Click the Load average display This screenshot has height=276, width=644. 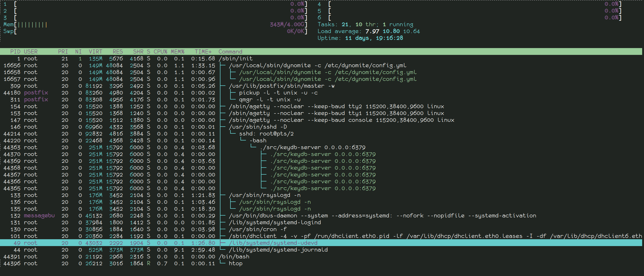[368, 31]
